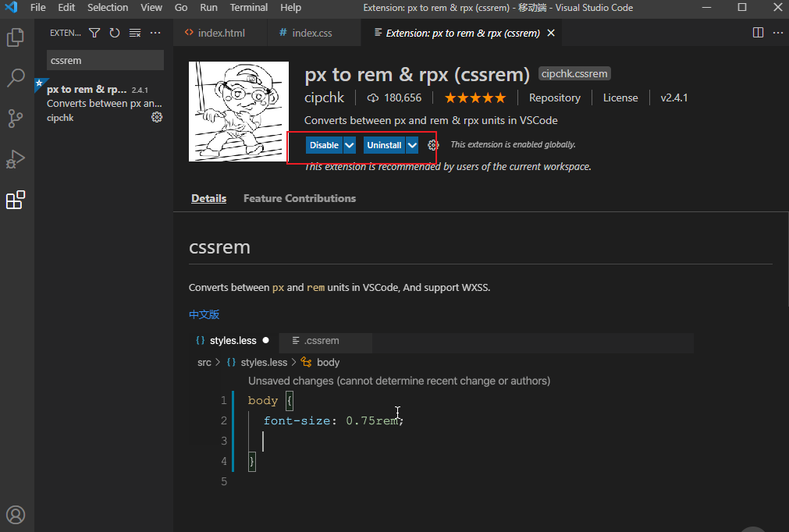
Task: Refresh the extensions list
Action: pyautogui.click(x=115, y=34)
